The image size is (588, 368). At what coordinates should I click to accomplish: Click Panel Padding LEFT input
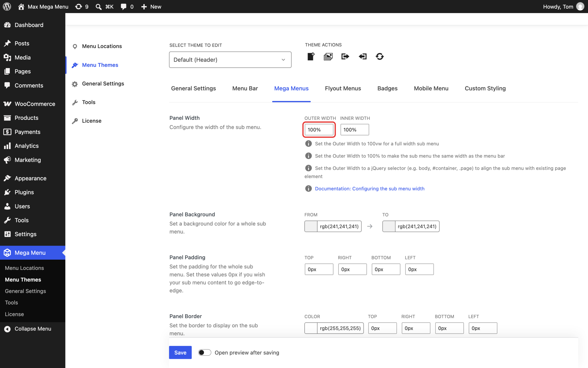tap(419, 269)
